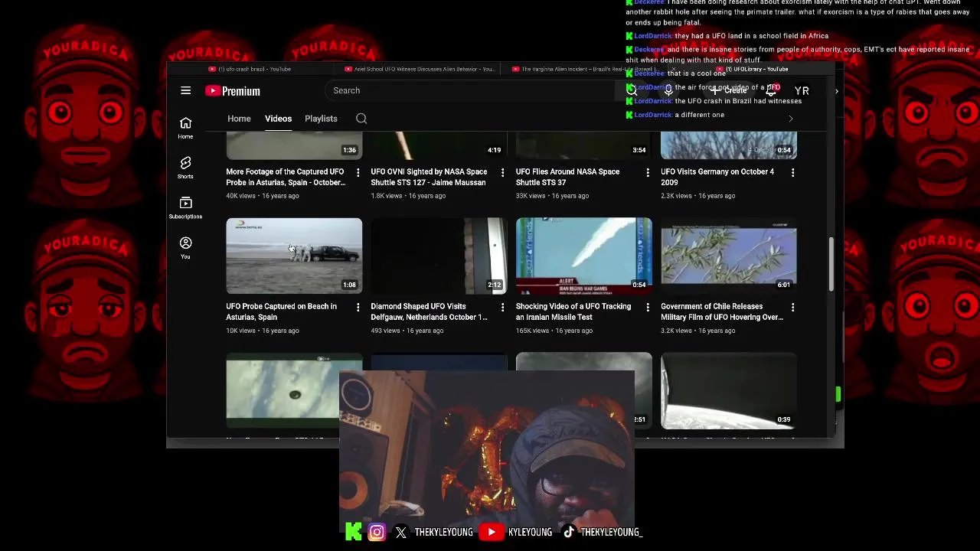Click '493 views · 16 years ago' text
Viewport: 980px width, 551px height.
pos(407,331)
